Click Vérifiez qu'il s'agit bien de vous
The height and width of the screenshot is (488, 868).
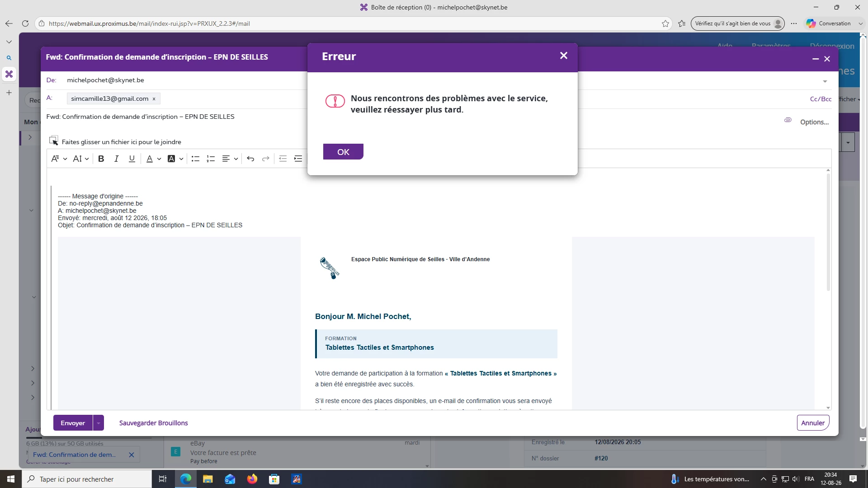coord(738,23)
